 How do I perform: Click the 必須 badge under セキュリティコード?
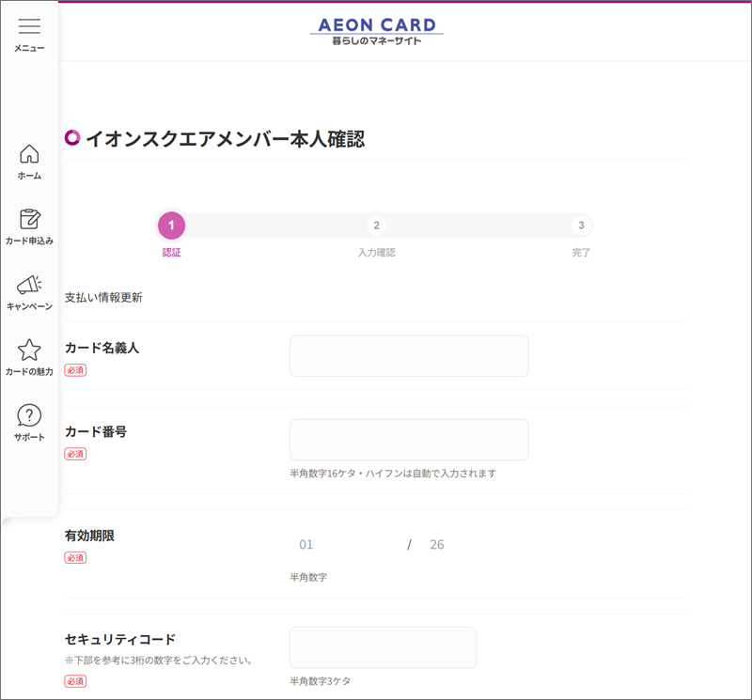[75, 681]
